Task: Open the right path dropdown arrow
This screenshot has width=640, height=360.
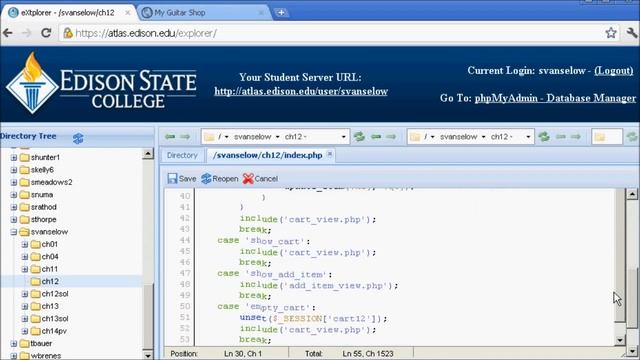Action: click(x=528, y=137)
